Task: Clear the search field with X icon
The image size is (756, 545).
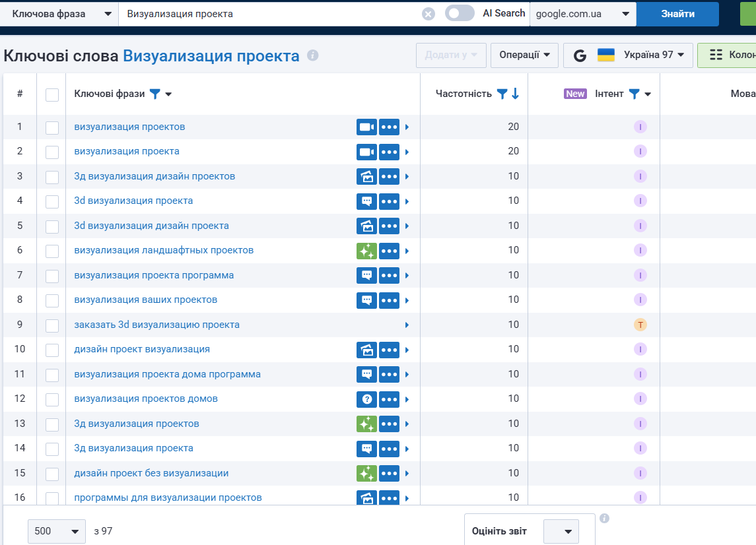Action: pos(428,14)
